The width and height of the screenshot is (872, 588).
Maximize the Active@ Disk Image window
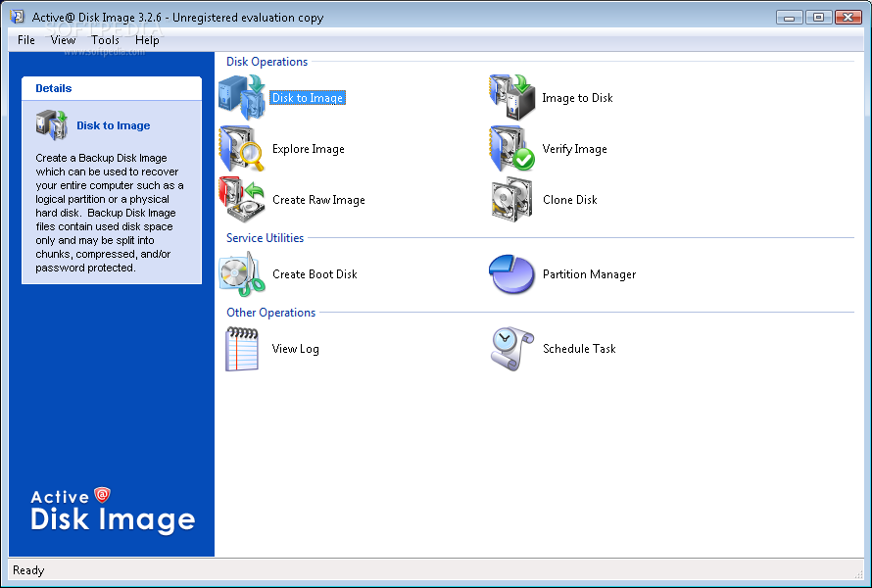819,18
